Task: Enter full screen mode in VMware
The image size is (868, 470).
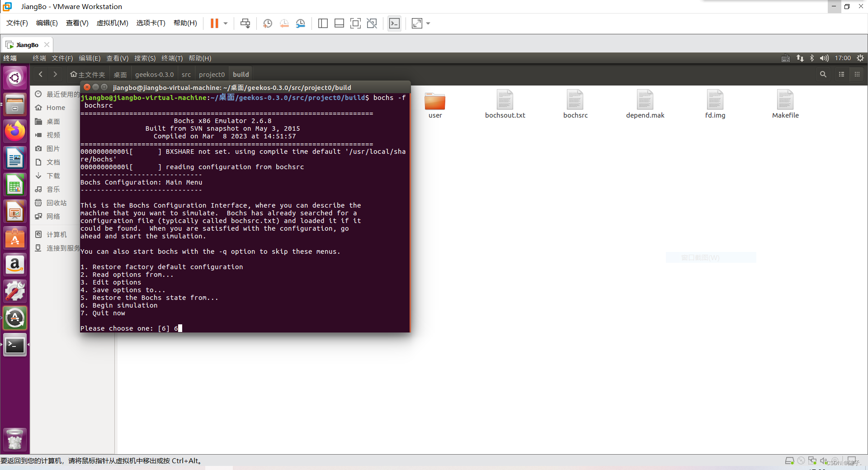Action: (356, 23)
